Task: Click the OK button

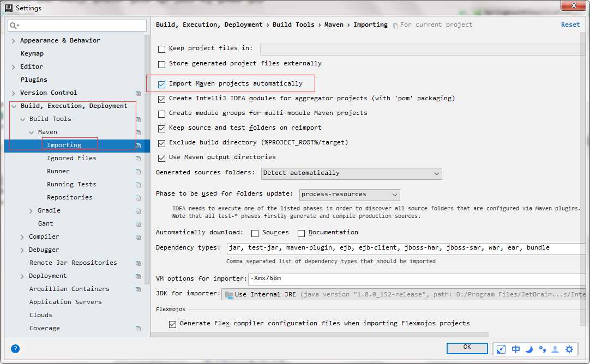Action: pyautogui.click(x=467, y=348)
